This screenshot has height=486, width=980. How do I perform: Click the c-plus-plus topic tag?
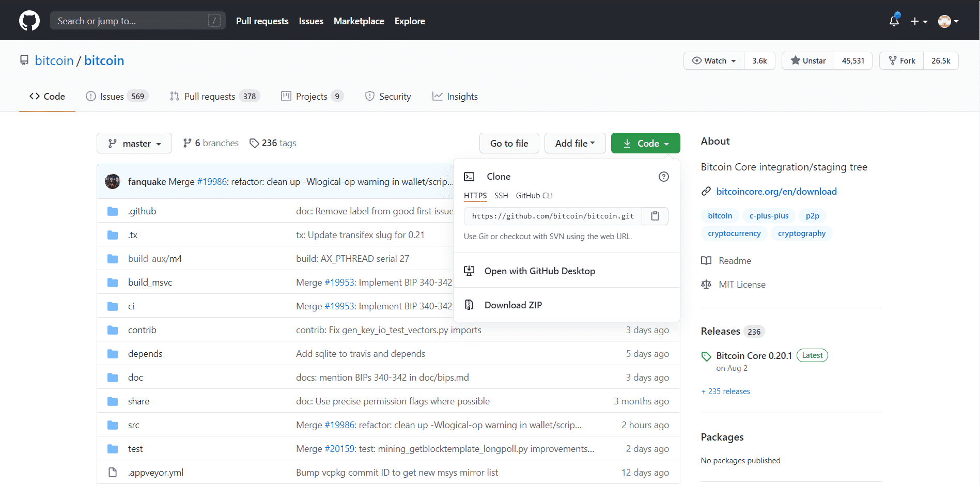(x=769, y=216)
